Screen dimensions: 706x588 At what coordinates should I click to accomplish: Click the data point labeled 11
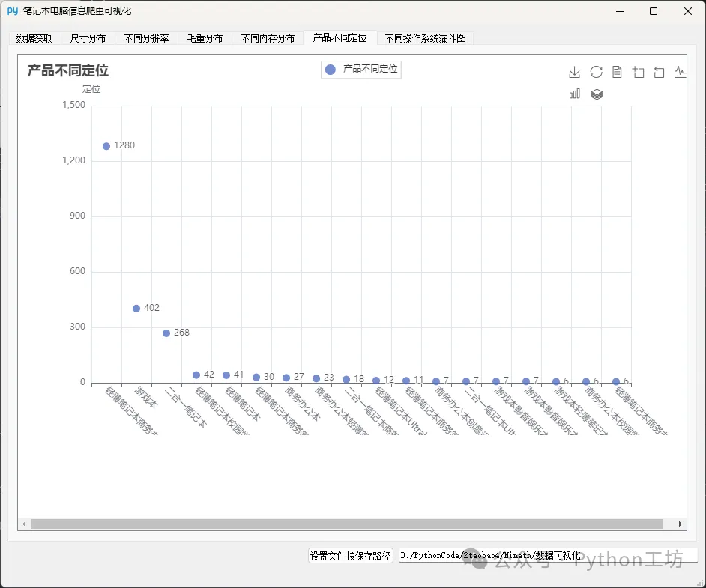[406, 381]
